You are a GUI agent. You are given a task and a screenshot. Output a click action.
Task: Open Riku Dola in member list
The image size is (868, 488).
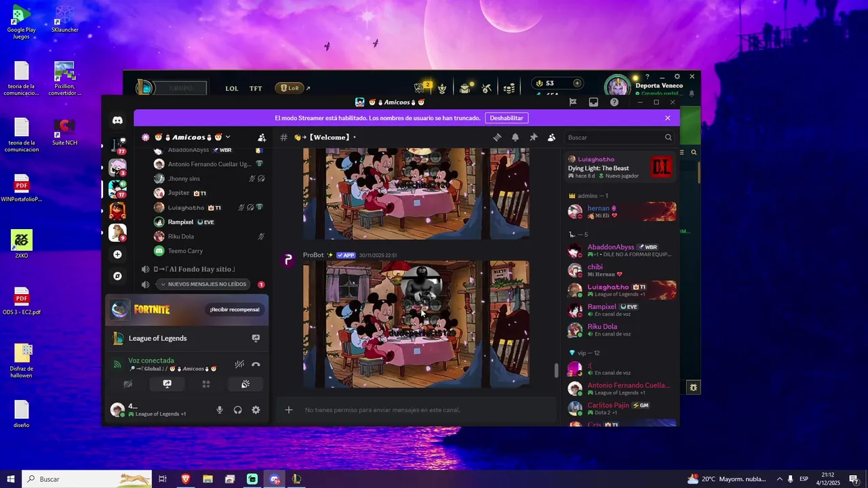point(620,329)
